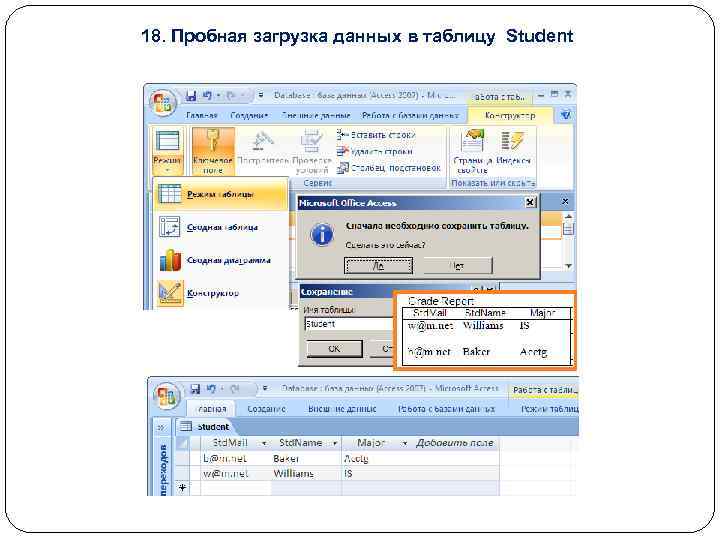
Task: Click Нет in the Access dialog
Action: click(458, 265)
